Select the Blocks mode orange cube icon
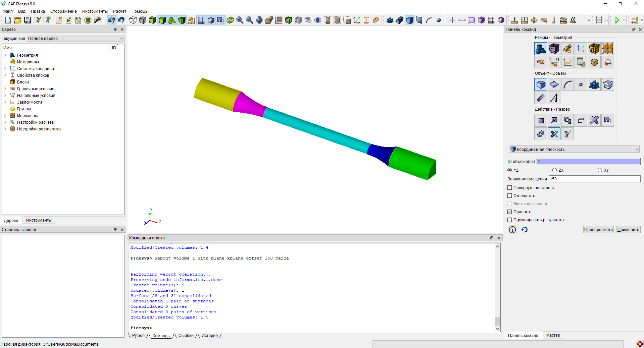The width and height of the screenshot is (644, 348). pyautogui.click(x=594, y=49)
